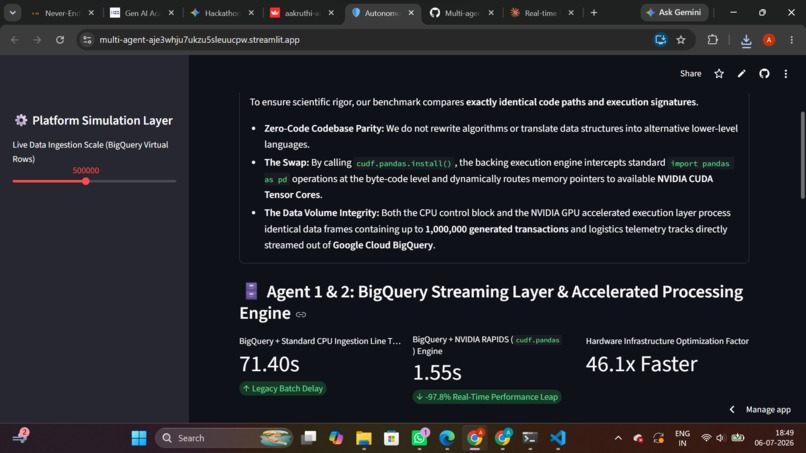Click the chevron left of Manage app
The height and width of the screenshot is (453, 806).
click(732, 409)
